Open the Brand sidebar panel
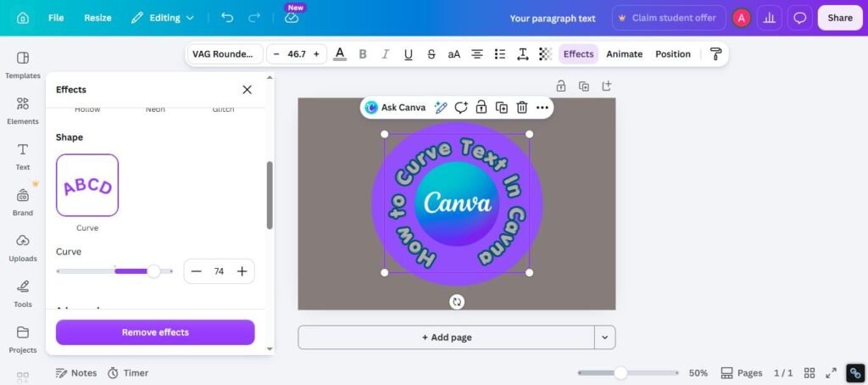Image resolution: width=868 pixels, height=385 pixels. (23, 203)
